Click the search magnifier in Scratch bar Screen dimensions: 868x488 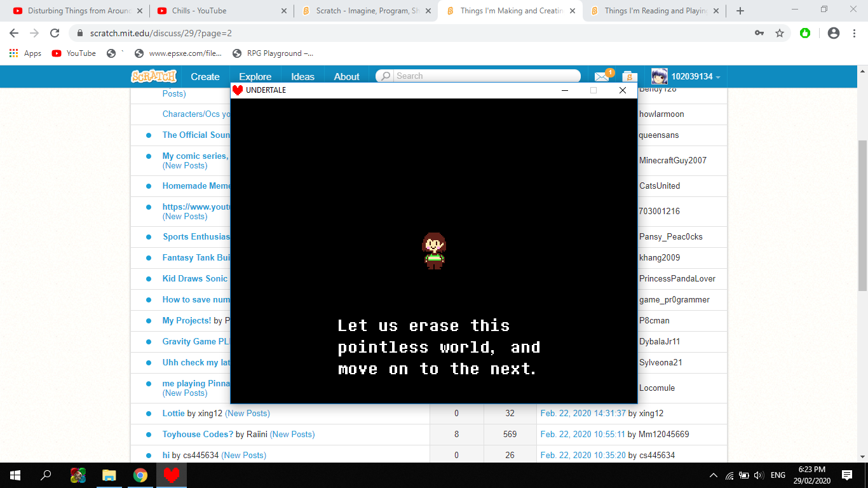385,76
